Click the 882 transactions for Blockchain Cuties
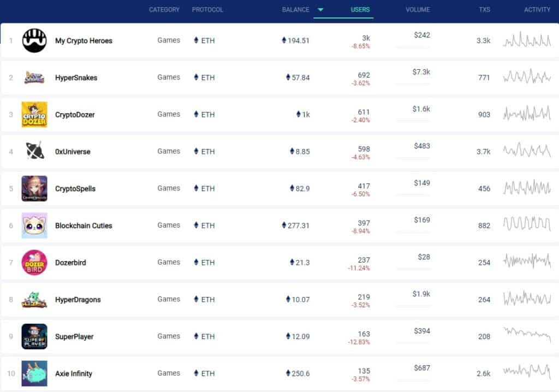This screenshot has width=559, height=392. [x=484, y=225]
